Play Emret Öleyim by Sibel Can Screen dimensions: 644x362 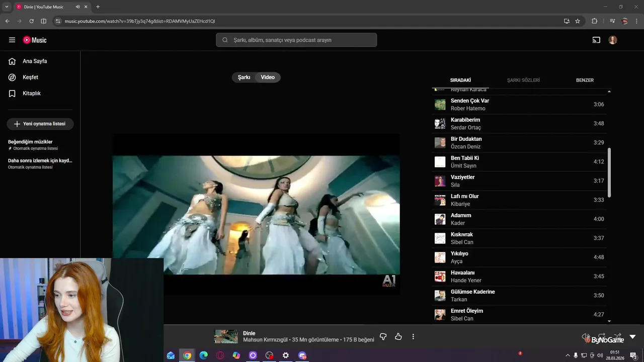[x=519, y=315]
